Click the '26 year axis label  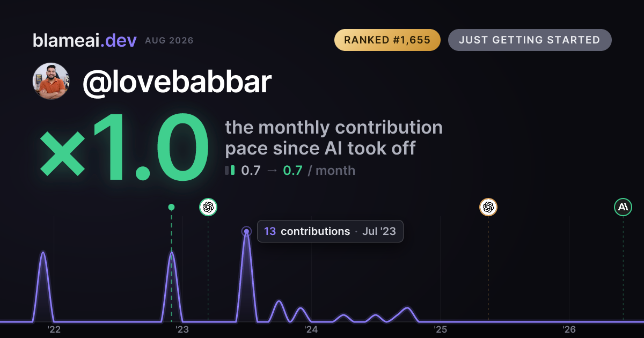click(x=569, y=329)
